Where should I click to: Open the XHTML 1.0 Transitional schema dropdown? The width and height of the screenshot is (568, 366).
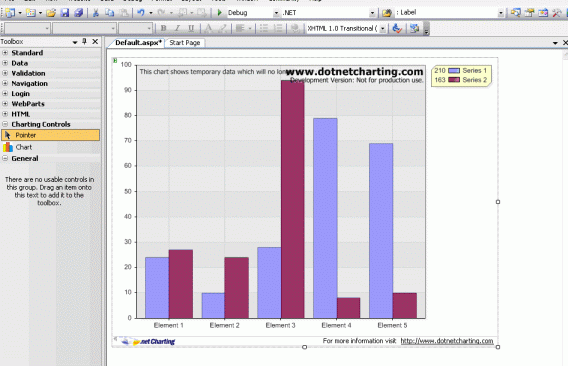coord(383,29)
